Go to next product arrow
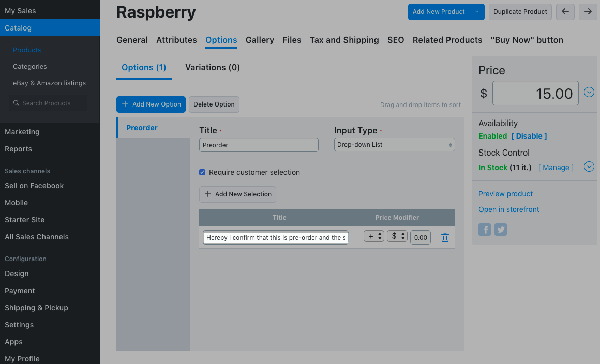This screenshot has height=364, width=600. coord(588,12)
